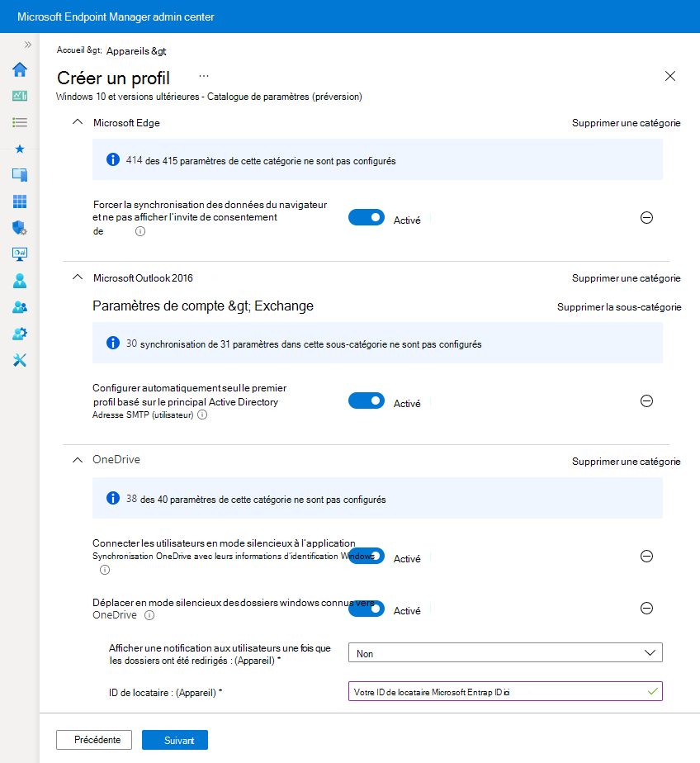Open the Endpoint security shield icon
The image size is (700, 763).
click(20, 227)
